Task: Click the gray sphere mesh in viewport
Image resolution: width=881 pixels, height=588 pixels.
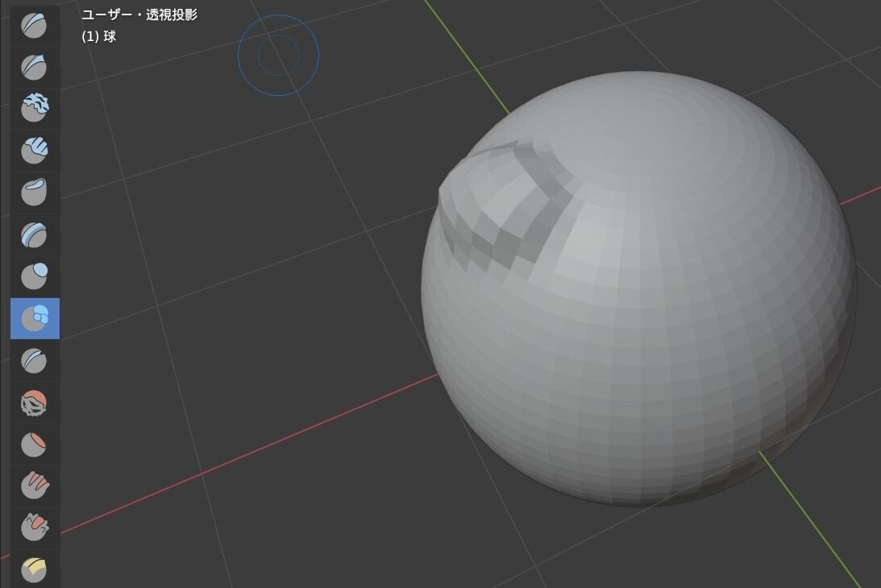Action: 639,288
